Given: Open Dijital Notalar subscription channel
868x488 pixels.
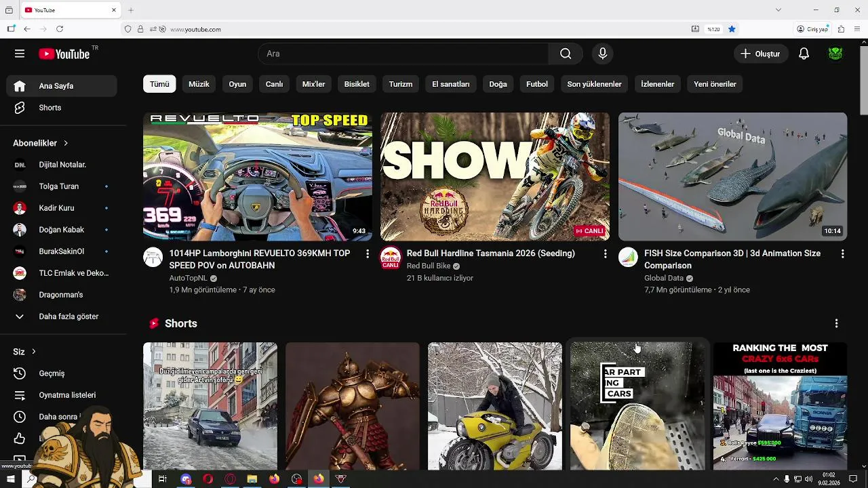Looking at the screenshot, I should coord(62,165).
